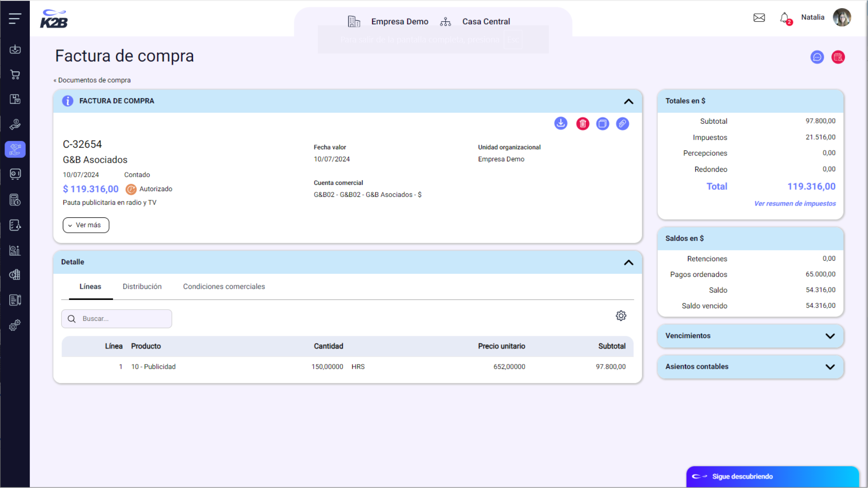868x488 pixels.
Task: Open the grid settings gear icon
Action: click(621, 316)
